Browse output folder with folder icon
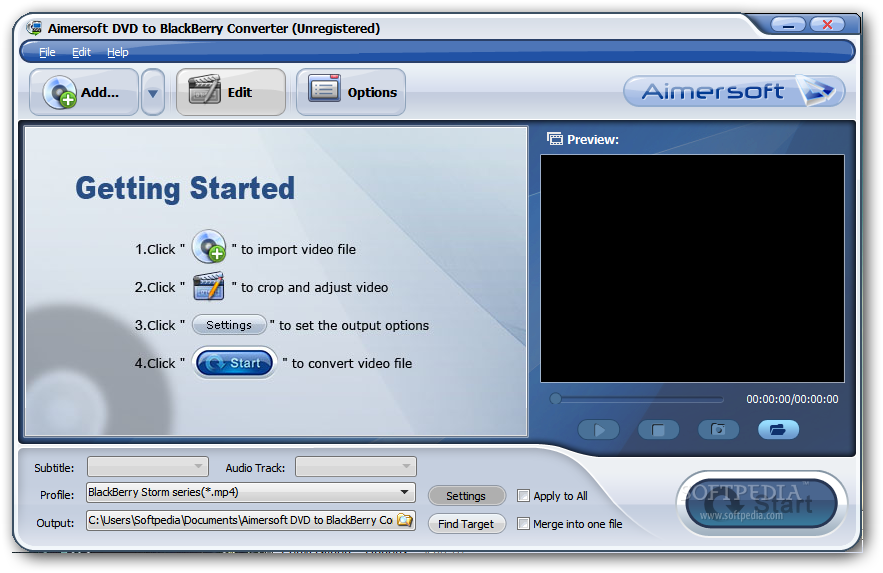Image resolution: width=883 pixels, height=573 pixels. click(405, 520)
